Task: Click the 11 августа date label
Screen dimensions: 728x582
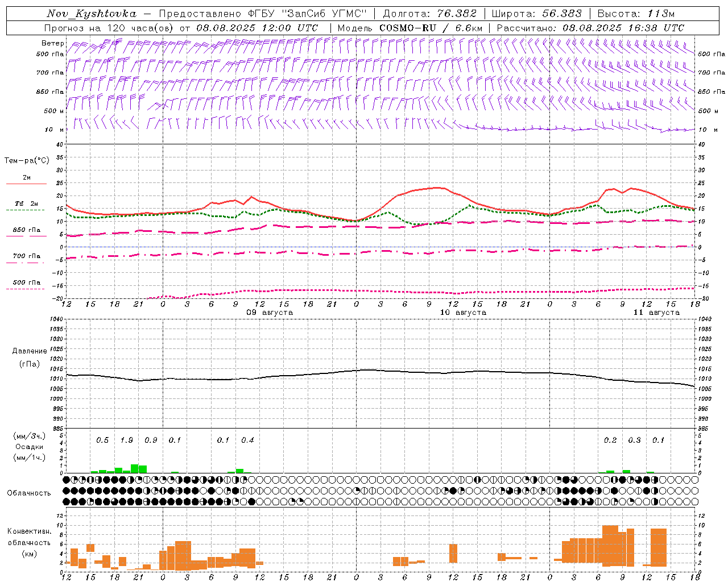Action: (656, 313)
